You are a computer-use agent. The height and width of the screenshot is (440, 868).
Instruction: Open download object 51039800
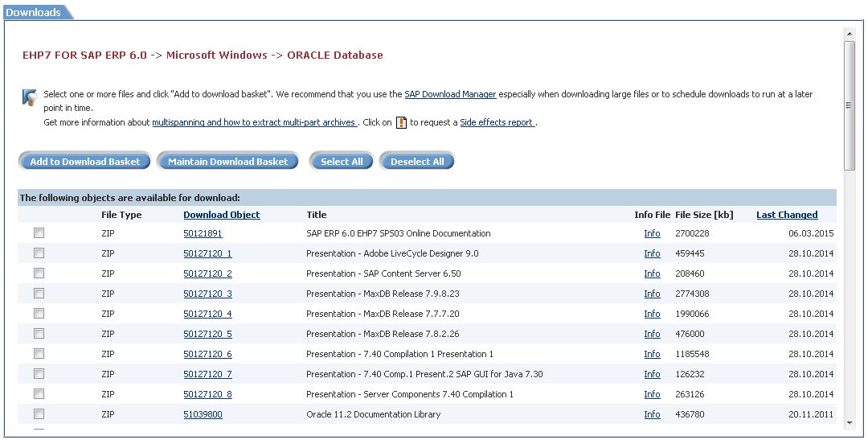point(203,414)
